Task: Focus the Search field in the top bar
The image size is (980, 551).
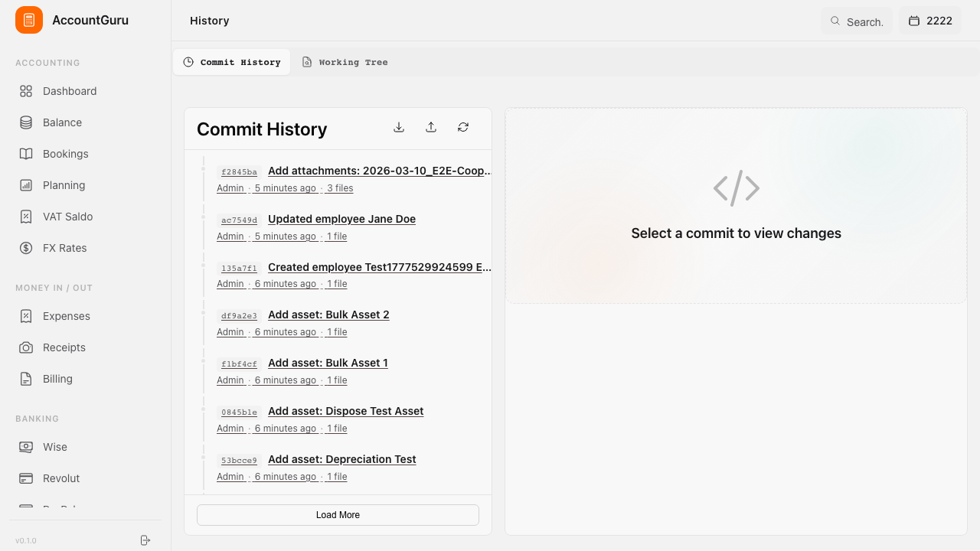Action: pos(856,21)
